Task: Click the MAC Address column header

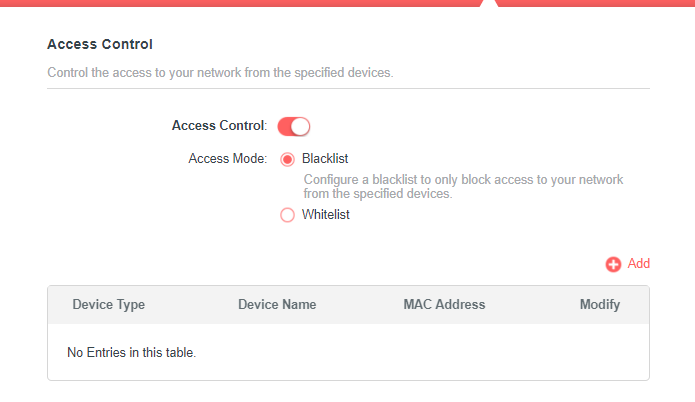Action: [x=444, y=305]
